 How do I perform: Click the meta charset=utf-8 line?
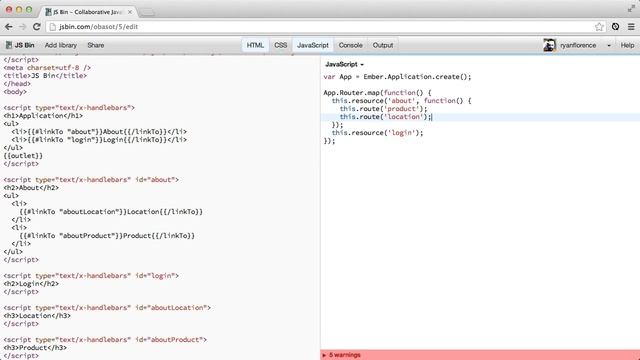47,68
